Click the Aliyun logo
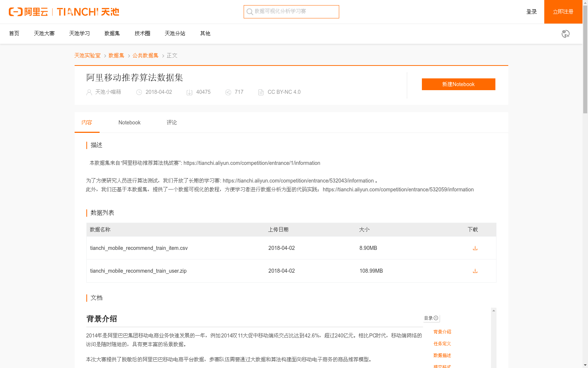The width and height of the screenshot is (588, 368). [28, 12]
